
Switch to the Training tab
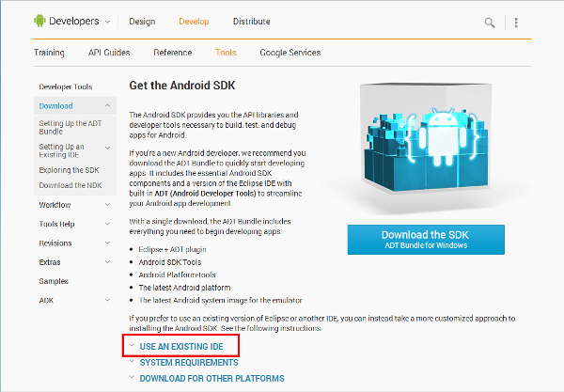pos(49,53)
